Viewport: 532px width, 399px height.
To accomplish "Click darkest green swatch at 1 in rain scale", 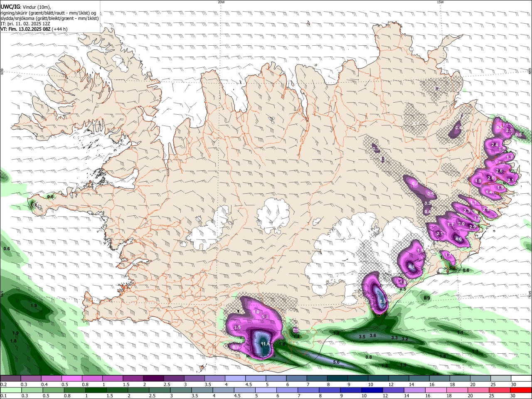I will (96, 390).
